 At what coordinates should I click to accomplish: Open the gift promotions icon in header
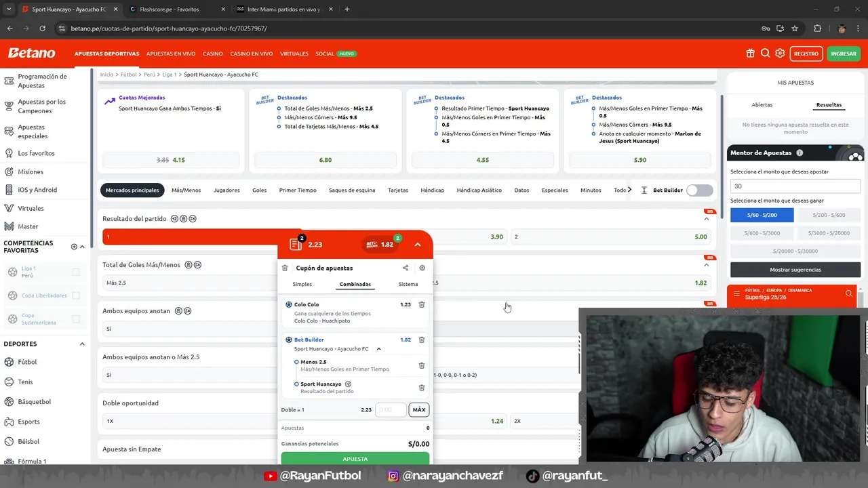750,54
